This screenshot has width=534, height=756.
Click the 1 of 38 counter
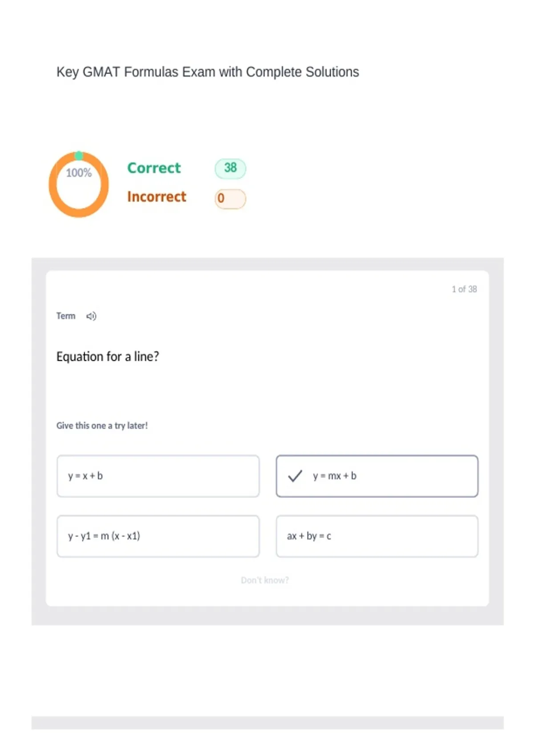[x=464, y=290]
